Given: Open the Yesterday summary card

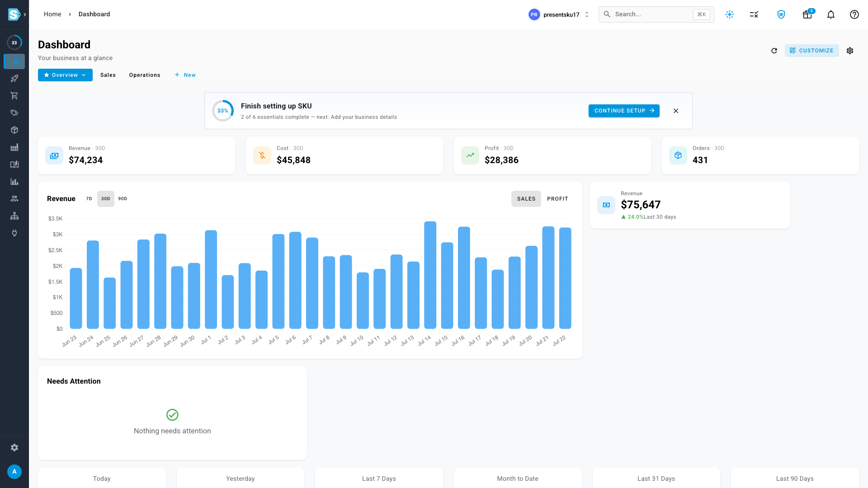Looking at the screenshot, I should pyautogui.click(x=241, y=478).
